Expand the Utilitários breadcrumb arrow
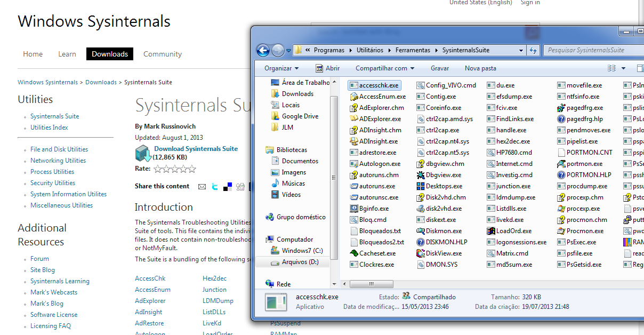Screen dimensions: 644x335 [390, 50]
